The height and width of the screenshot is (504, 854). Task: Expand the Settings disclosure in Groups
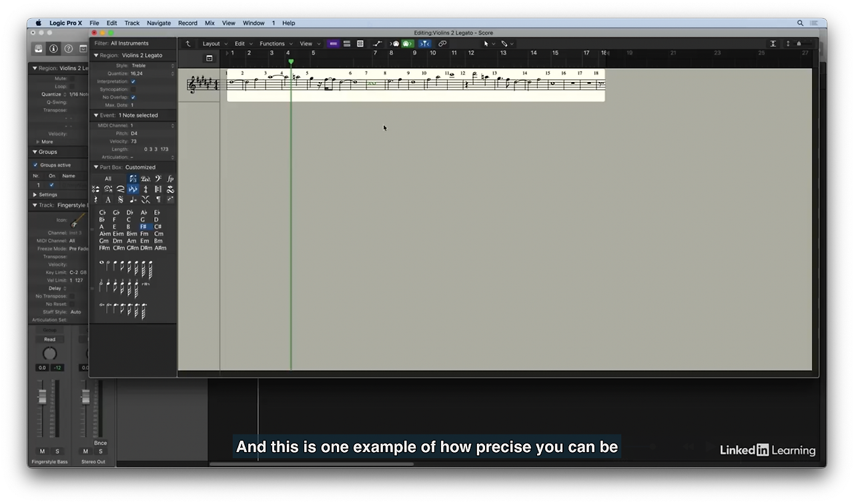35,195
